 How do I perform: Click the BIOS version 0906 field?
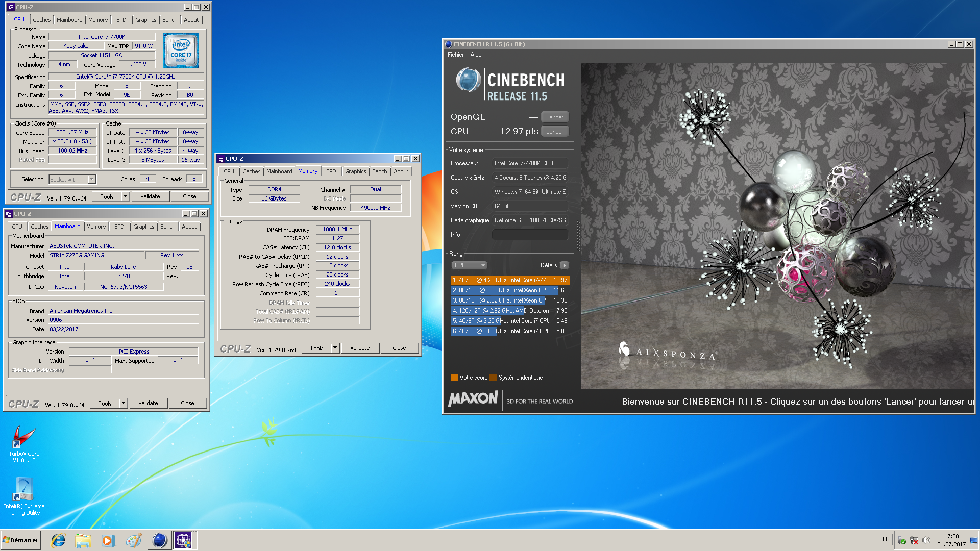tap(124, 320)
